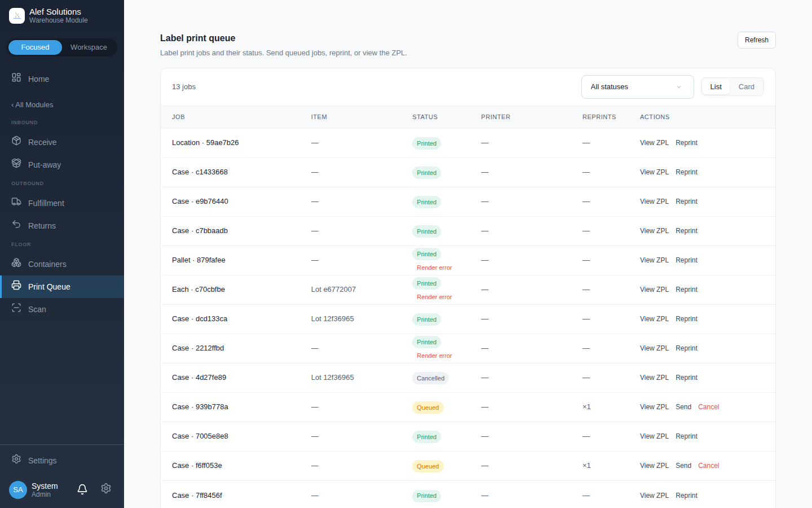
Task: Open the All statuses dropdown
Action: 638,87
